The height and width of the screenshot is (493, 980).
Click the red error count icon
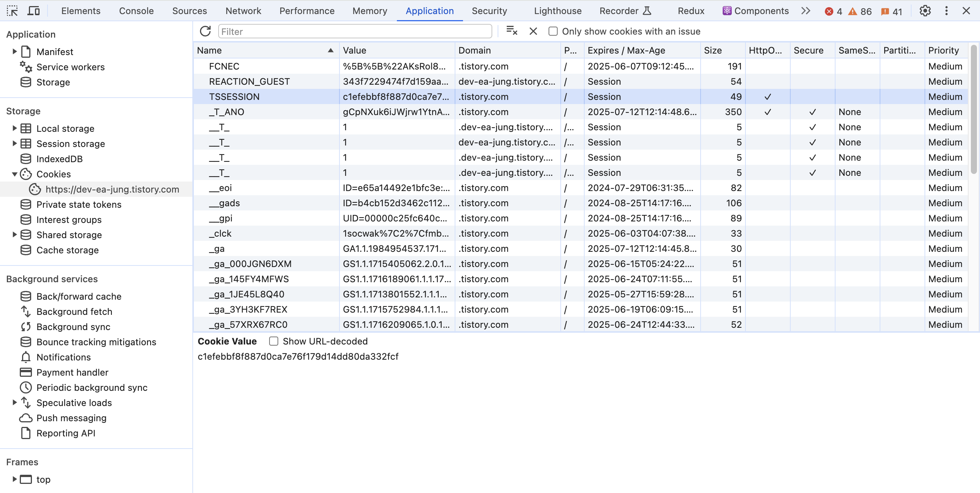(829, 11)
